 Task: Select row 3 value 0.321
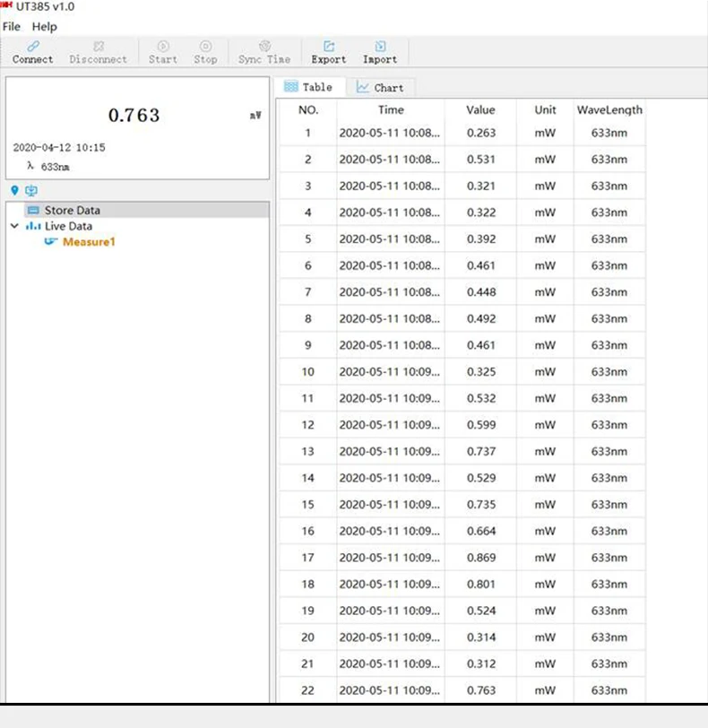[x=481, y=186]
